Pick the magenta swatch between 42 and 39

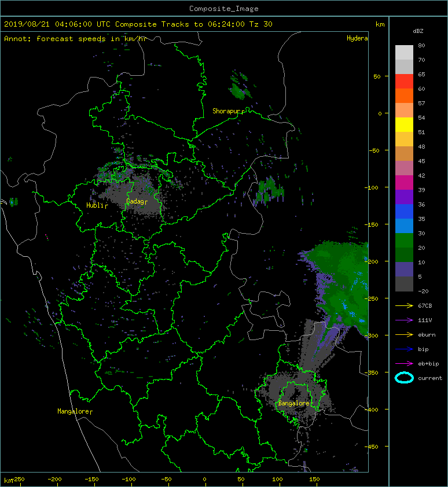point(404,183)
